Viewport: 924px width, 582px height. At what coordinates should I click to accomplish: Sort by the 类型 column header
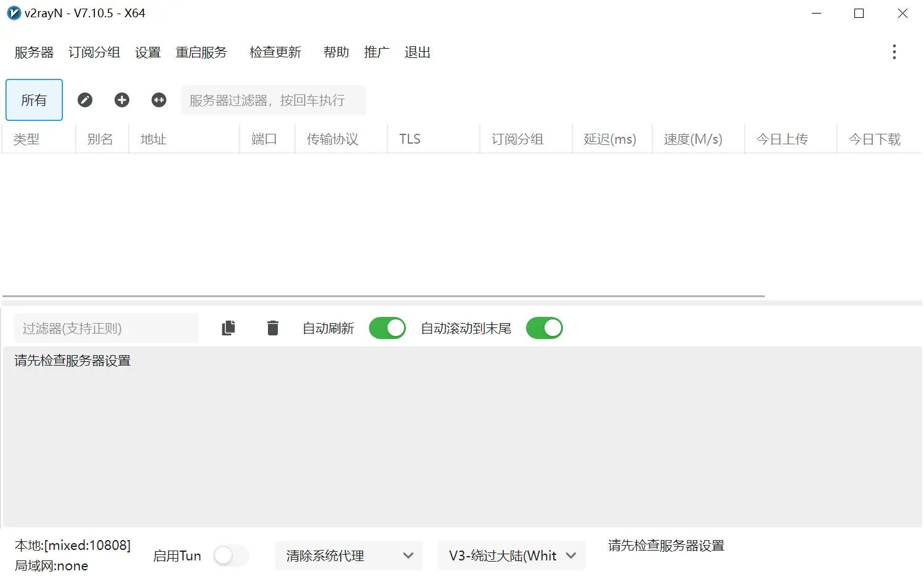tap(38, 139)
